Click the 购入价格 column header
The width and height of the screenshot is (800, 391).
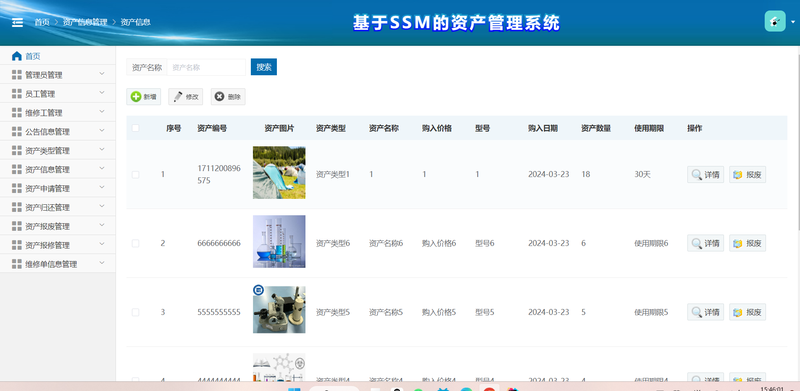(x=437, y=129)
